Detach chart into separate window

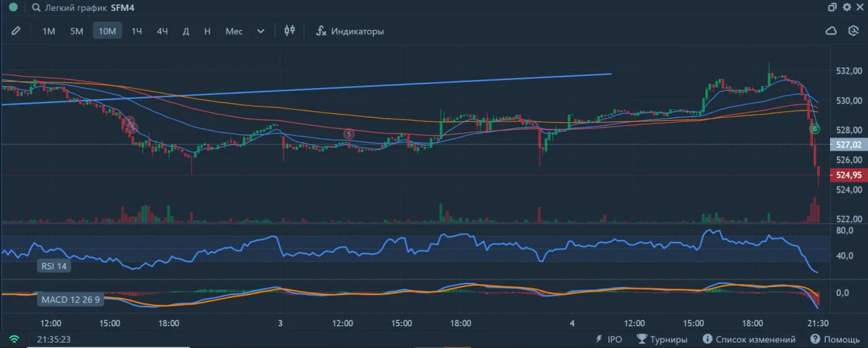coord(832,7)
